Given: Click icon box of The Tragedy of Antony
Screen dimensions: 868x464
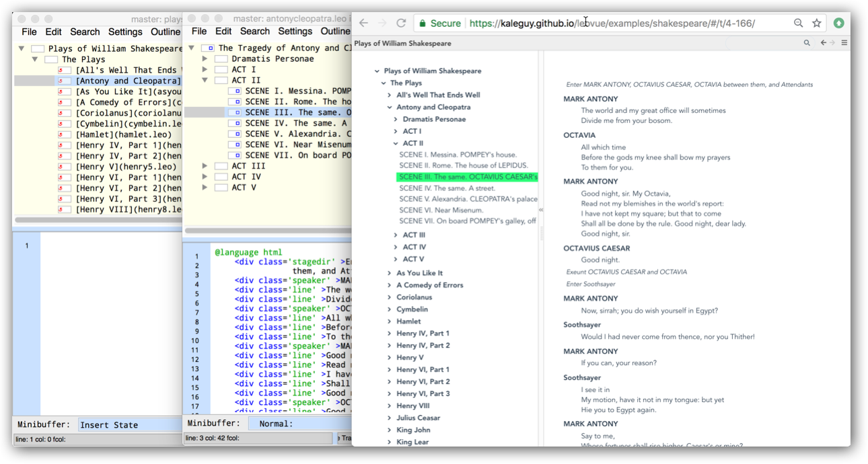Looking at the screenshot, I should 208,48.
